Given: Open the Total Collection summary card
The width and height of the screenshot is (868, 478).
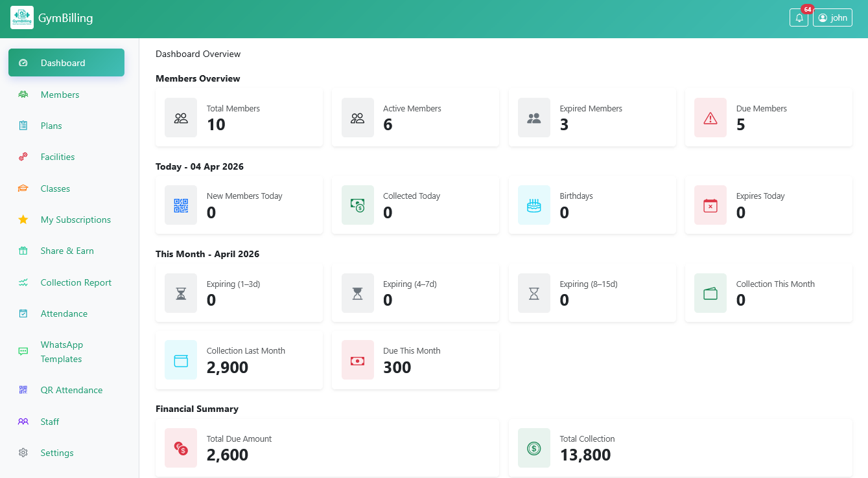Looking at the screenshot, I should tap(681, 448).
